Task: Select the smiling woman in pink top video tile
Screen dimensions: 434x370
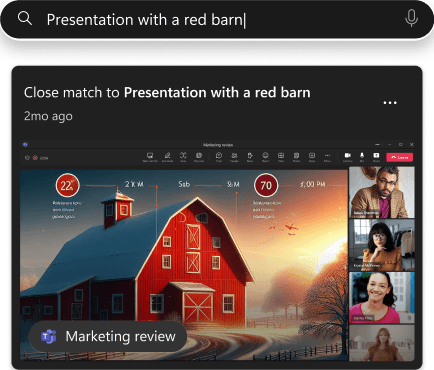Action: point(382,298)
